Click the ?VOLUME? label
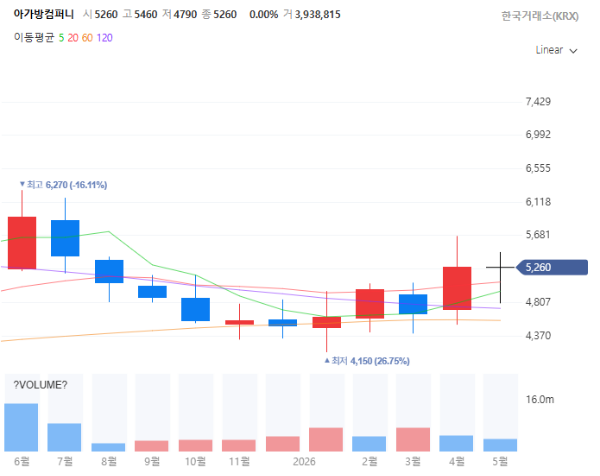This screenshot has height=476, width=600. pyautogui.click(x=40, y=385)
